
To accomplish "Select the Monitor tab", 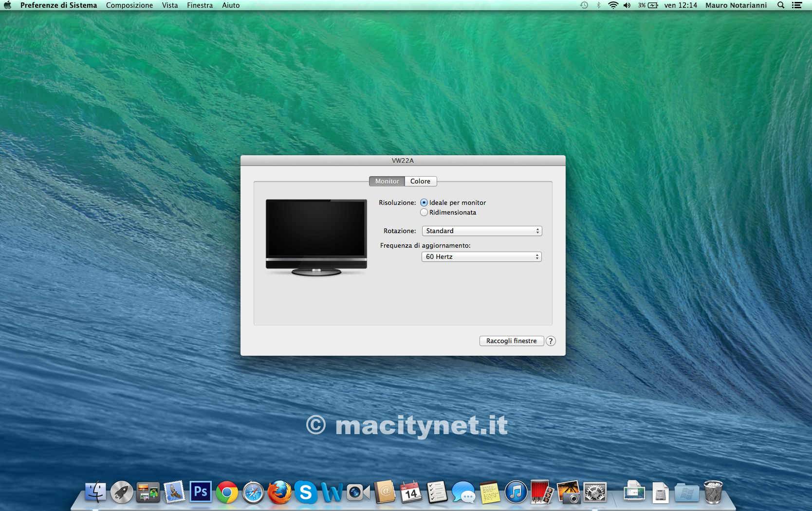I will (x=387, y=182).
